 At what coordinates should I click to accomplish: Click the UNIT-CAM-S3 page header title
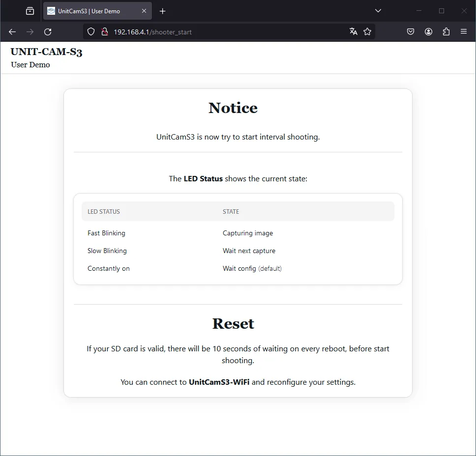tap(46, 52)
